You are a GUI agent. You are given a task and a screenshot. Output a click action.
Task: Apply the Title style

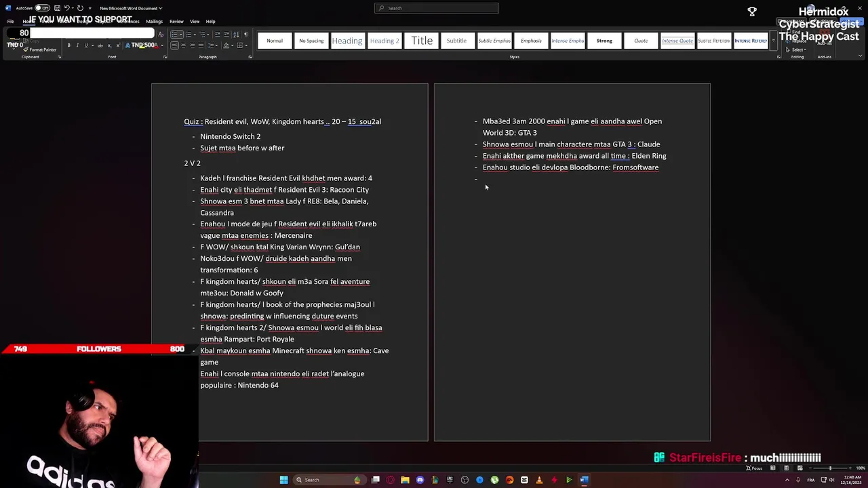point(421,41)
